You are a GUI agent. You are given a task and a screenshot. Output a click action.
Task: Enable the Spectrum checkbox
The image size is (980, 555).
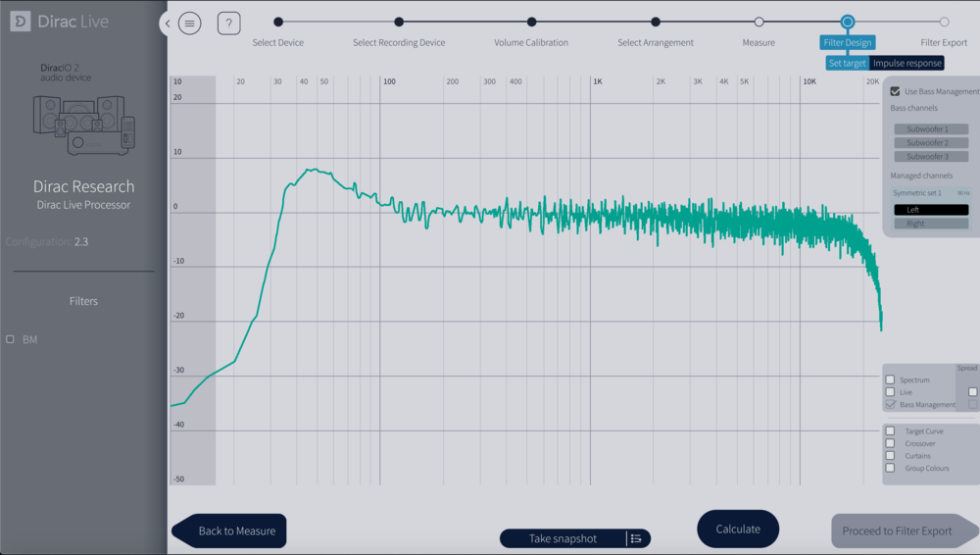(891, 379)
